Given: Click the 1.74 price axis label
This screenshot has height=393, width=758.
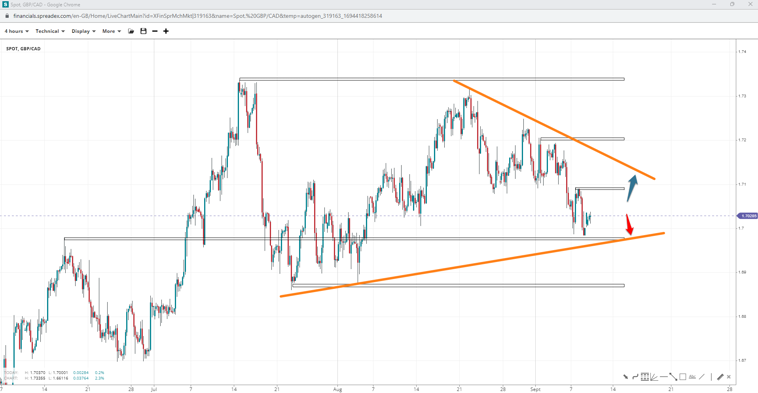Looking at the screenshot, I should coord(742,52).
